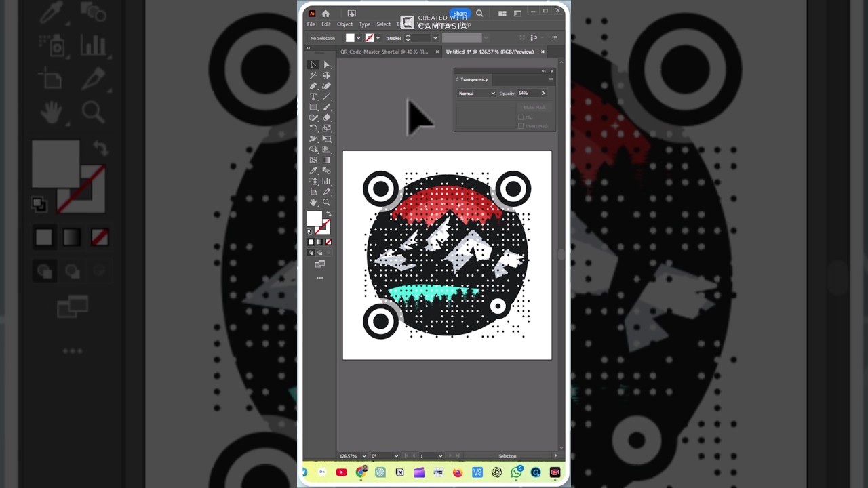Image resolution: width=868 pixels, height=488 pixels.
Task: Toggle Draw Behind mode
Action: coord(319,253)
